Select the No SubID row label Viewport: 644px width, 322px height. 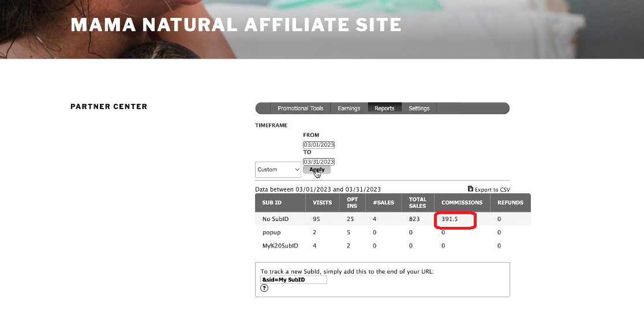[275, 219]
